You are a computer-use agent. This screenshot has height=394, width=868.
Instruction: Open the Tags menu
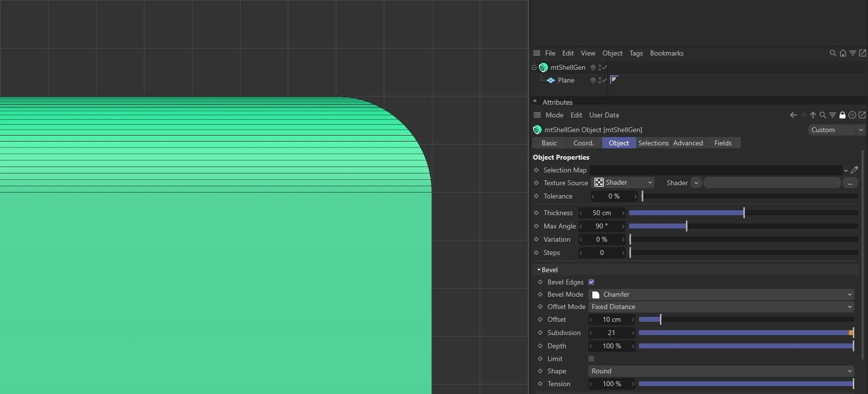[636, 53]
